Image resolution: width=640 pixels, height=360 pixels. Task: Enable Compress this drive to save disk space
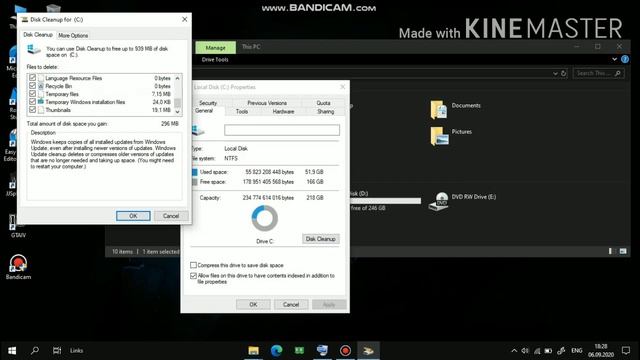point(193,265)
